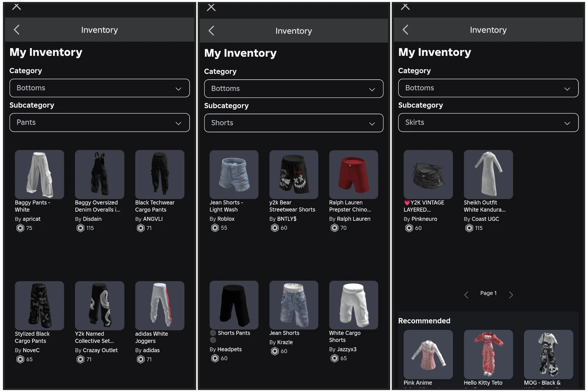Open creator link apricat
The height and width of the screenshot is (392, 588).
tap(32, 219)
